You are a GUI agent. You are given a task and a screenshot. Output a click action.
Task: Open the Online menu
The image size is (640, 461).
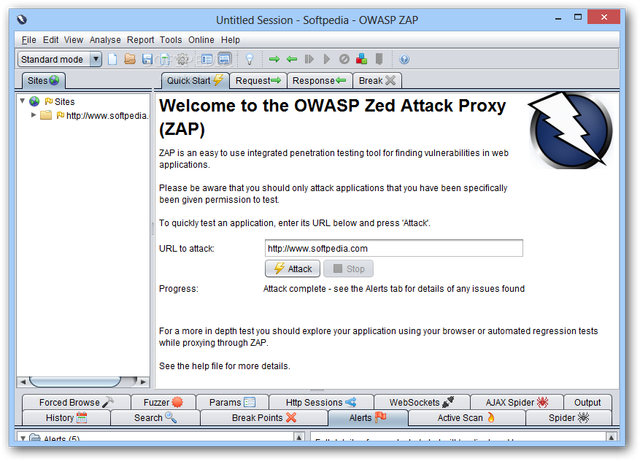click(x=201, y=40)
